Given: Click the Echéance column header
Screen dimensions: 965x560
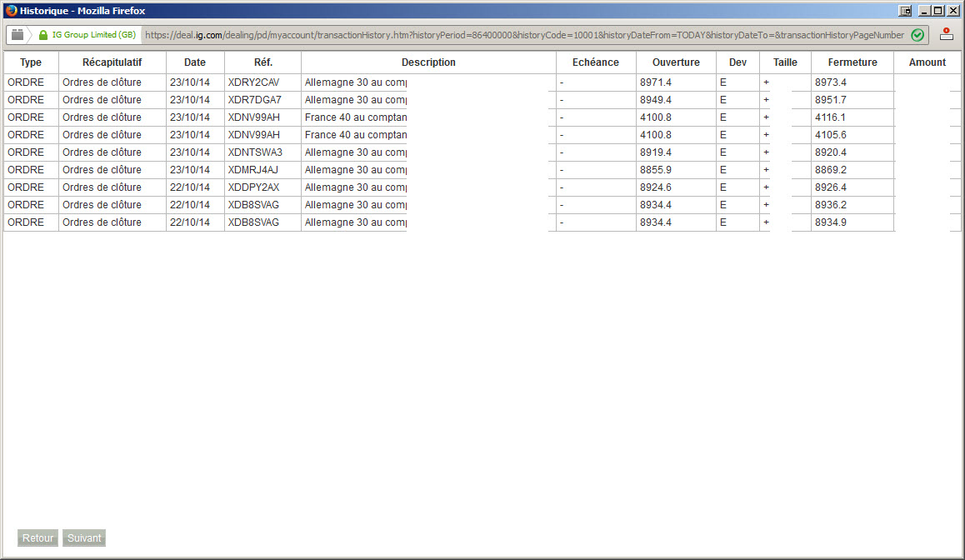Looking at the screenshot, I should [596, 62].
